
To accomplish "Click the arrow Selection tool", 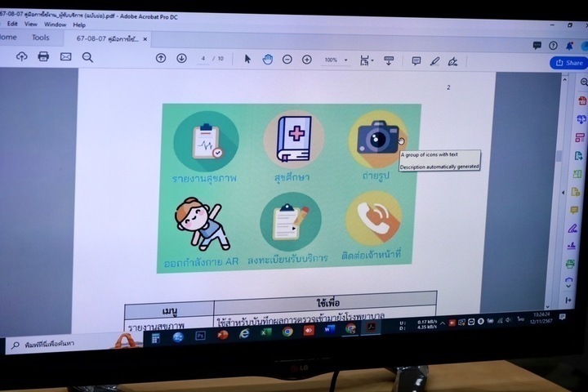I will pyautogui.click(x=247, y=59).
